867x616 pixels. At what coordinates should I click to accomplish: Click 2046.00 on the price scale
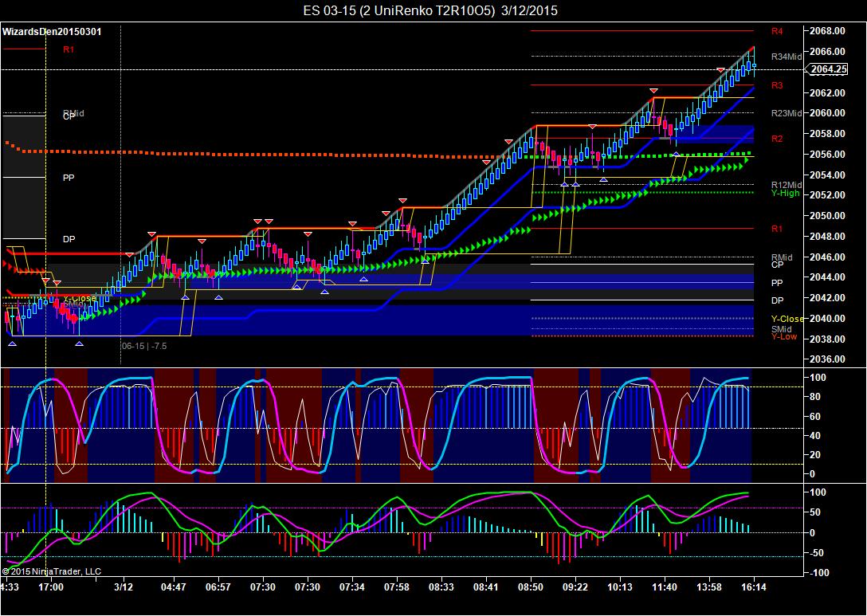(827, 257)
